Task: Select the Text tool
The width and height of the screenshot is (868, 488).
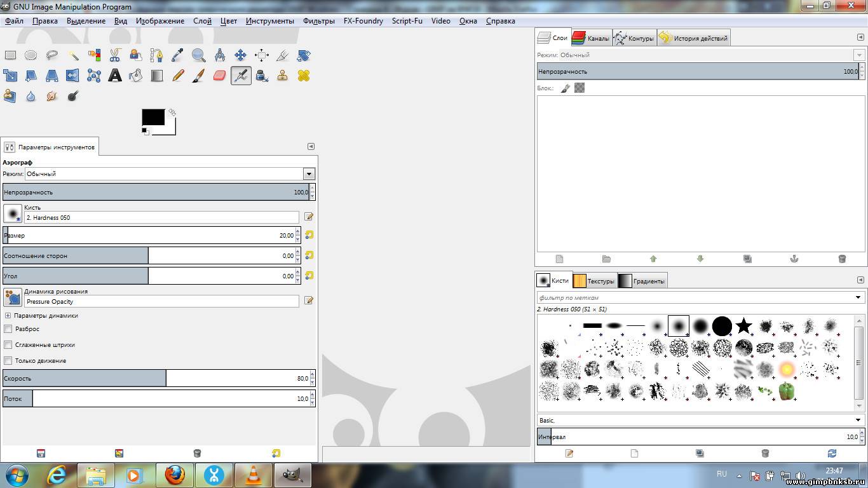Action: pyautogui.click(x=115, y=76)
